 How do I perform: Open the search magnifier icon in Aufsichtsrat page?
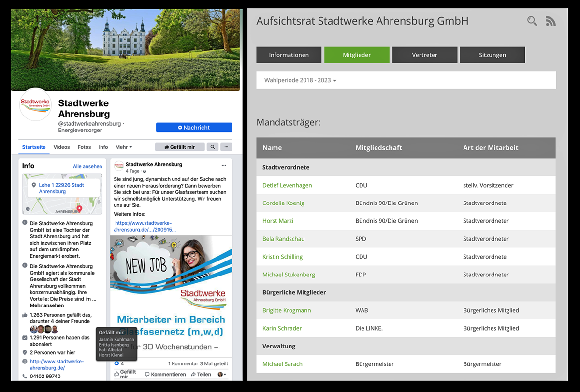tap(532, 21)
